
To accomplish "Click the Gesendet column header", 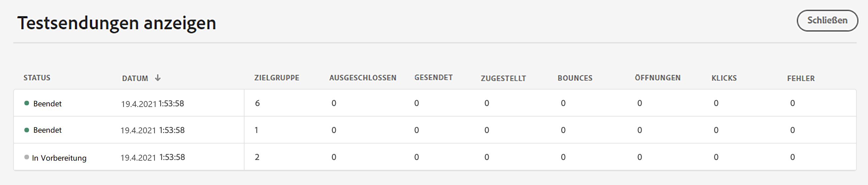I will pyautogui.click(x=433, y=77).
